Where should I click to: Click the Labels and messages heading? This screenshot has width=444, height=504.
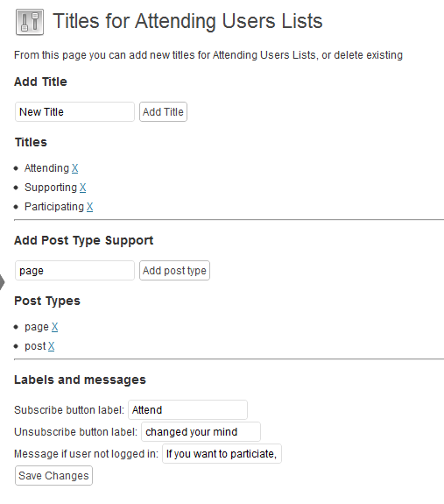pos(80,380)
